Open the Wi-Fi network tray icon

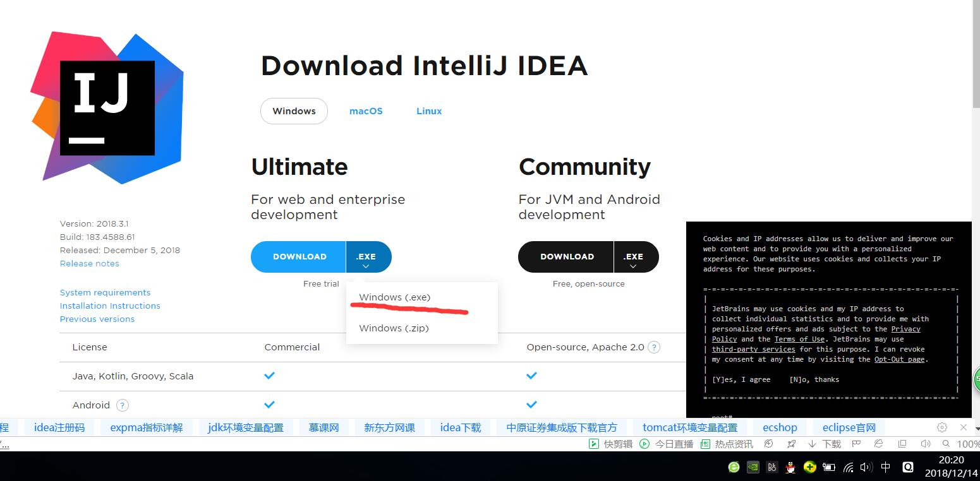click(849, 468)
